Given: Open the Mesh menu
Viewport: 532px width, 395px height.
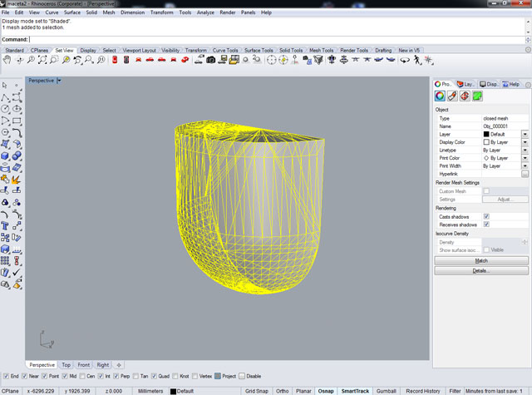Looking at the screenshot, I should pos(109,12).
